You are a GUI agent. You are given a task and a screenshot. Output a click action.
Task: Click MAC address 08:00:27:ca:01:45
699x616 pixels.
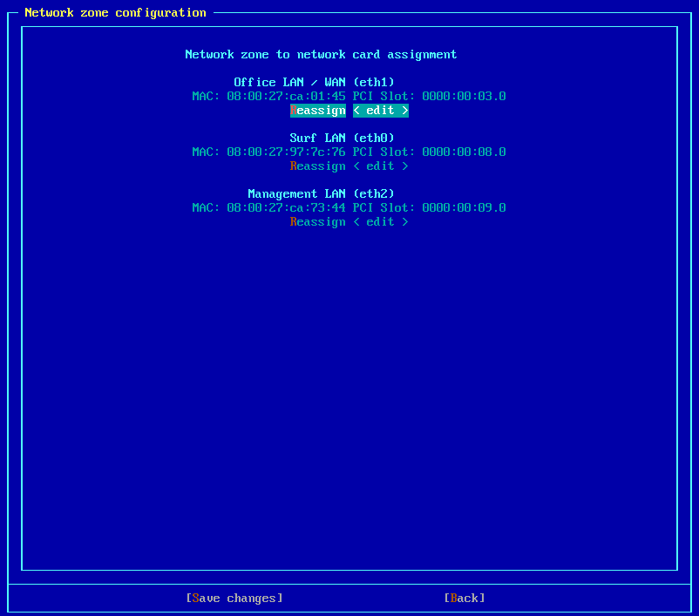tap(286, 97)
